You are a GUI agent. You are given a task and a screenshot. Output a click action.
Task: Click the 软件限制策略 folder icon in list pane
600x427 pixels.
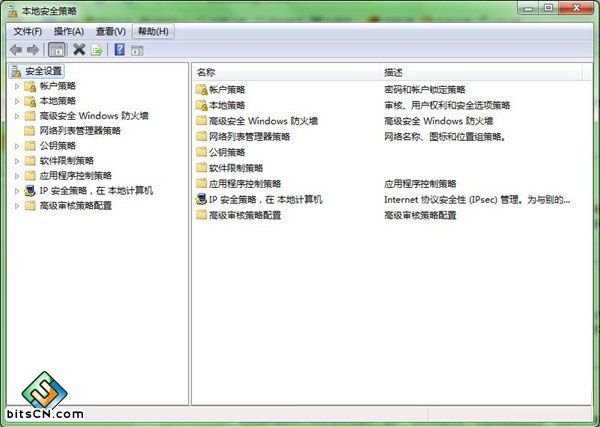point(201,168)
